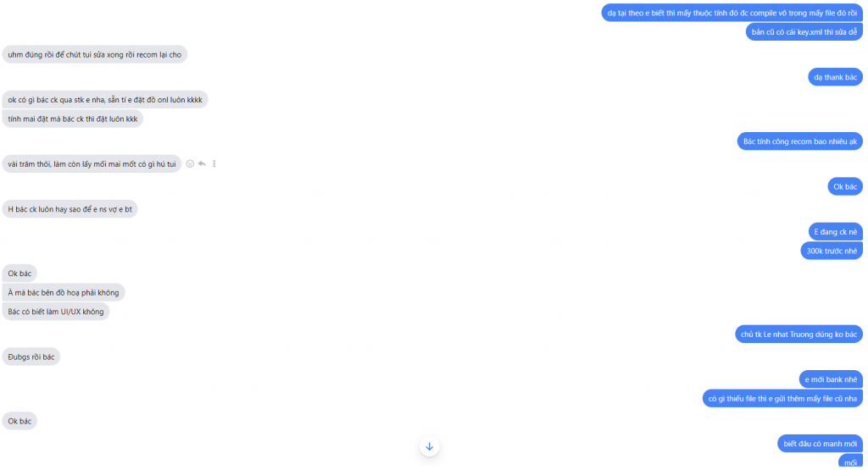Click the scroll-to-bottom down arrow button
Screen dimensions: 868x470
point(429,446)
